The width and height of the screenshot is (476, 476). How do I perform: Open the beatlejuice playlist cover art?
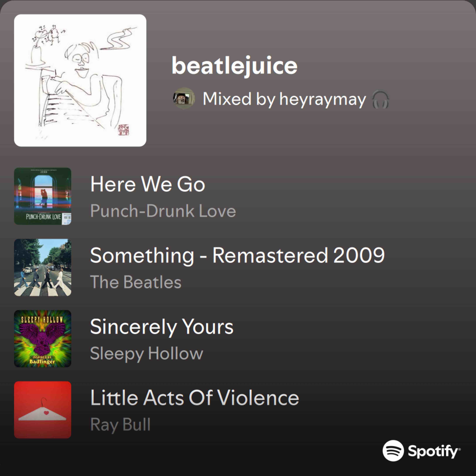click(x=80, y=80)
